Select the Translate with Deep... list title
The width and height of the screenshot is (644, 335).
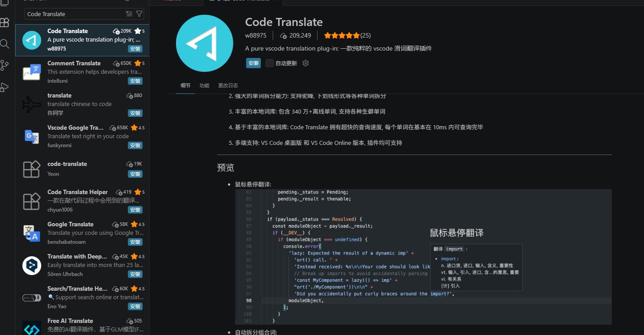(77, 256)
